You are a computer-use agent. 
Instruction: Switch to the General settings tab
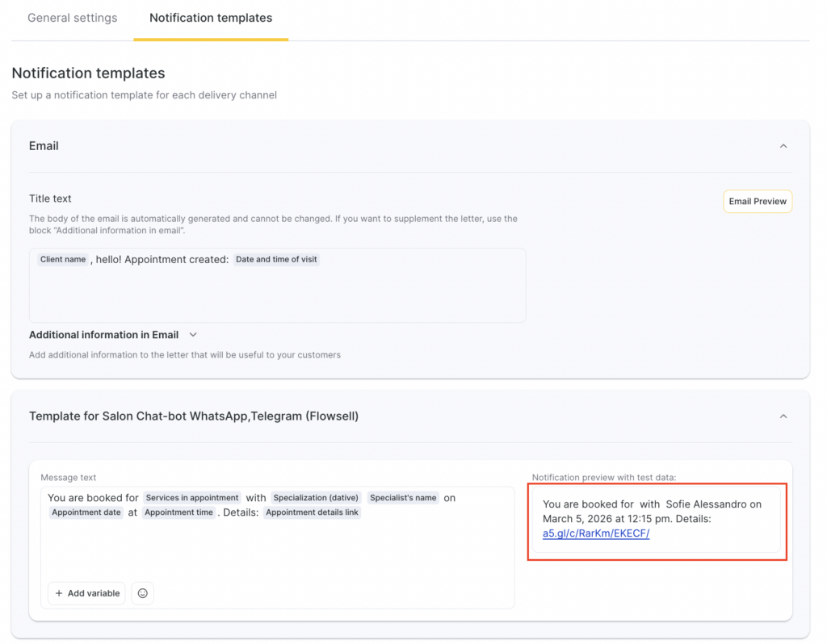[73, 18]
